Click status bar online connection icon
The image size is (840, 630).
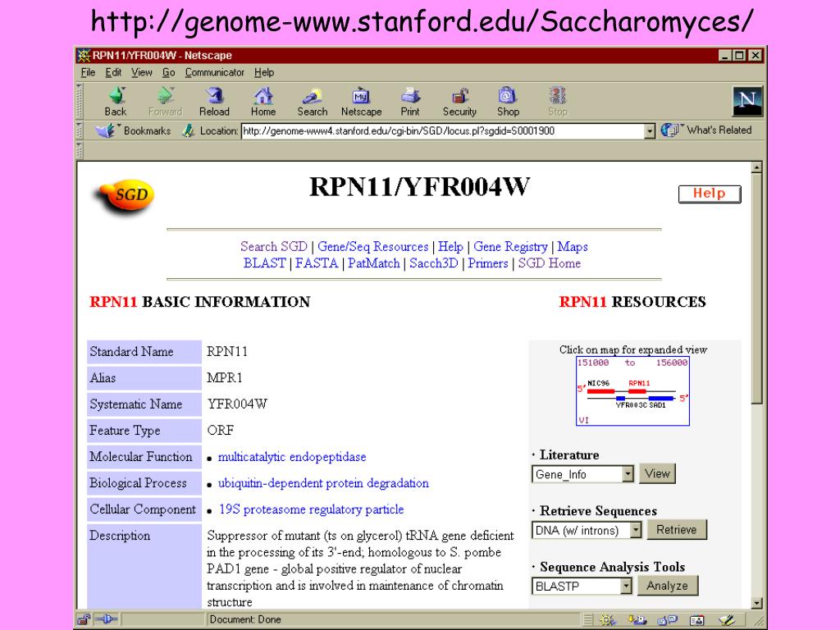coord(106,620)
